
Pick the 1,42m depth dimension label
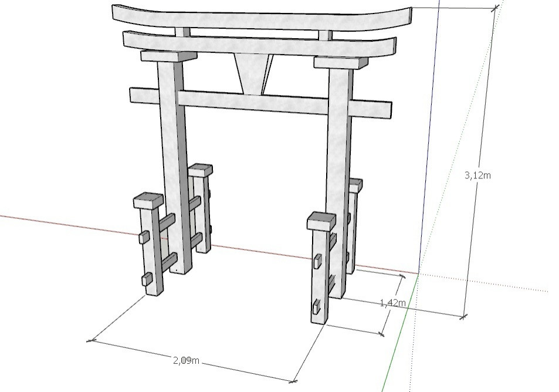[x=392, y=303]
